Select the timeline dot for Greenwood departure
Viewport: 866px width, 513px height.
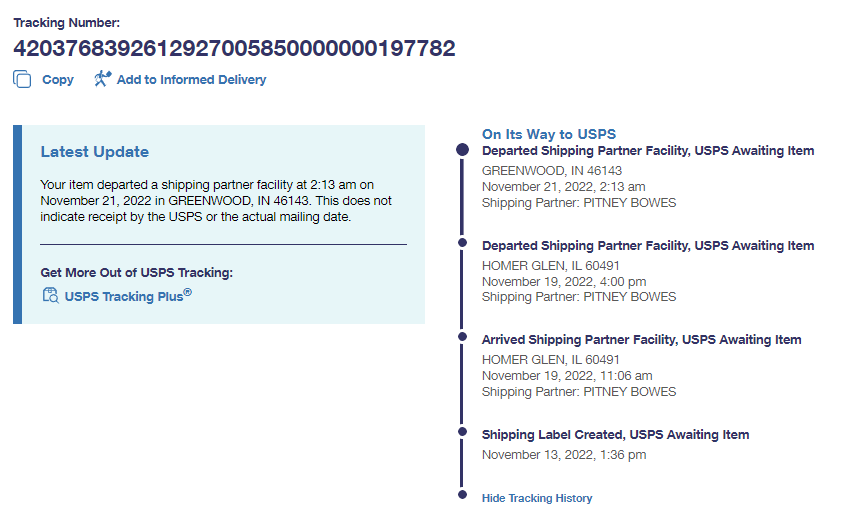[462, 149]
